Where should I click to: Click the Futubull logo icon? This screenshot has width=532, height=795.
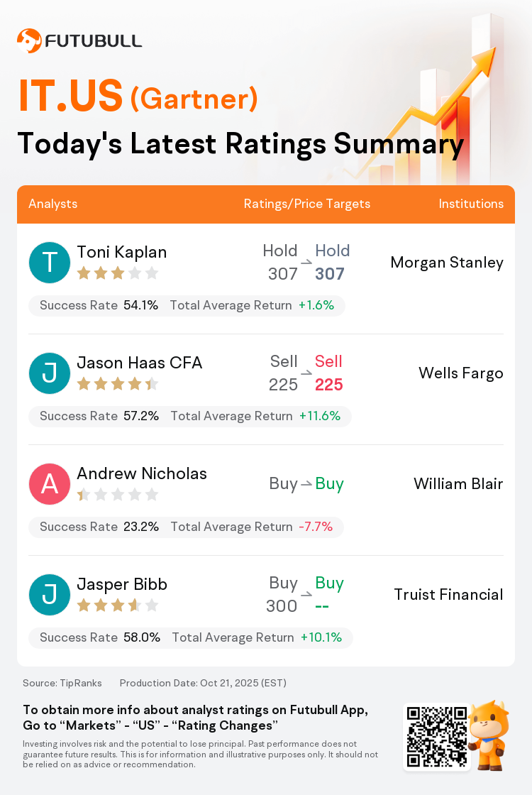[x=29, y=40]
